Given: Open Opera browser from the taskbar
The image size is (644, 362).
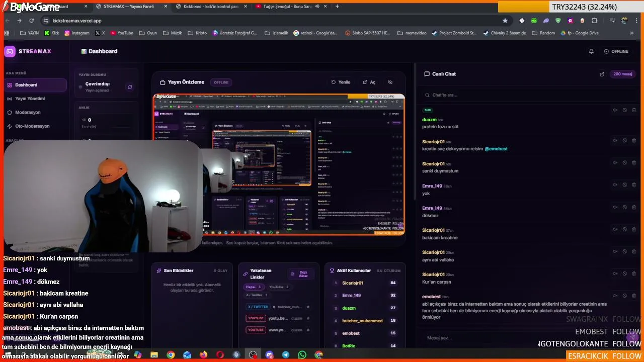Looking at the screenshot, I should (x=220, y=354).
